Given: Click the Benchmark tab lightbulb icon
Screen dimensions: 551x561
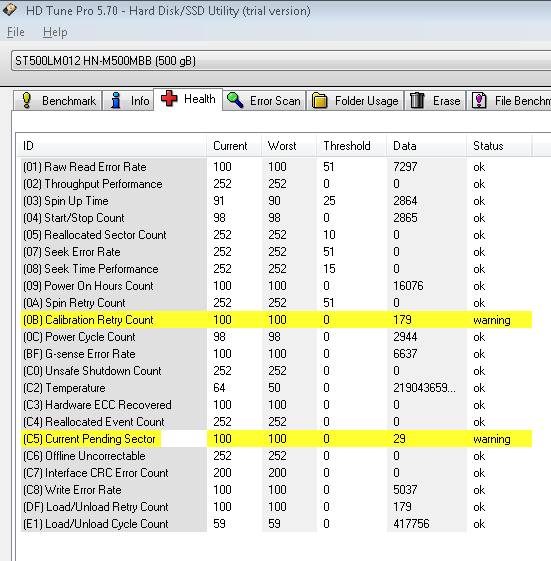Looking at the screenshot, I should [x=26, y=100].
